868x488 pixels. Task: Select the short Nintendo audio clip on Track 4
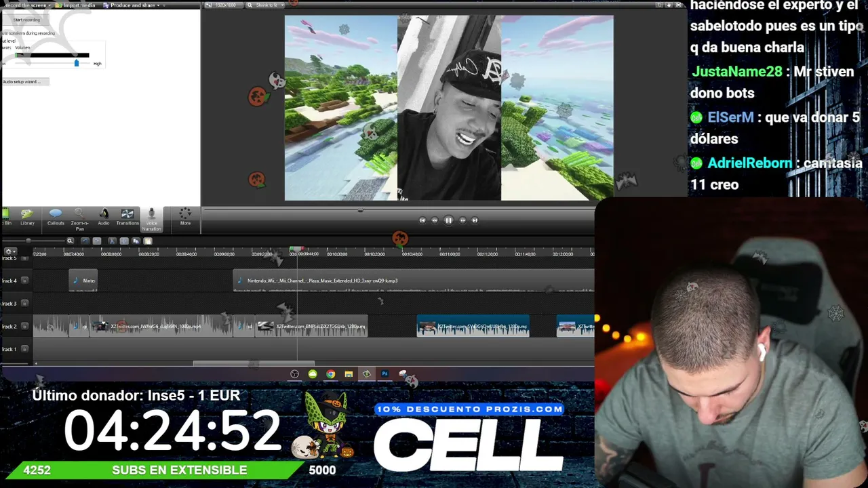click(x=83, y=281)
